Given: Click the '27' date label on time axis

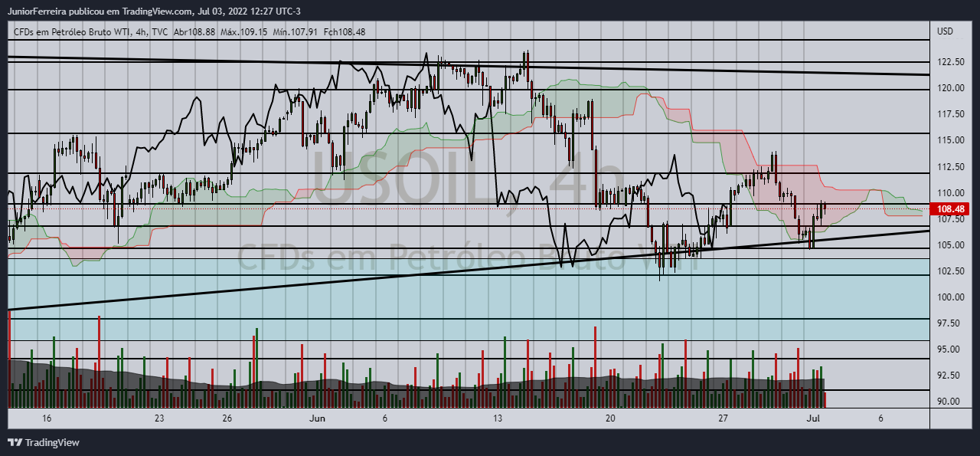Looking at the screenshot, I should [x=723, y=418].
